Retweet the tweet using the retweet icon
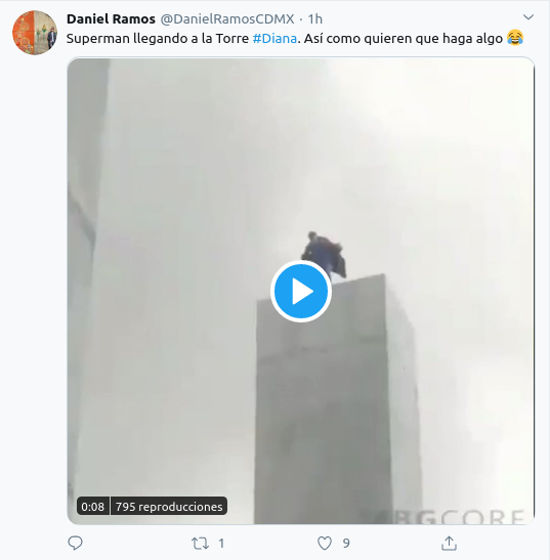 tap(200, 543)
